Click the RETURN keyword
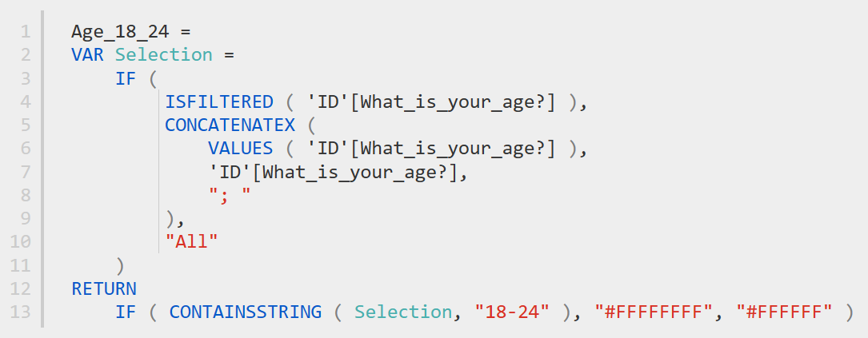 pos(104,288)
